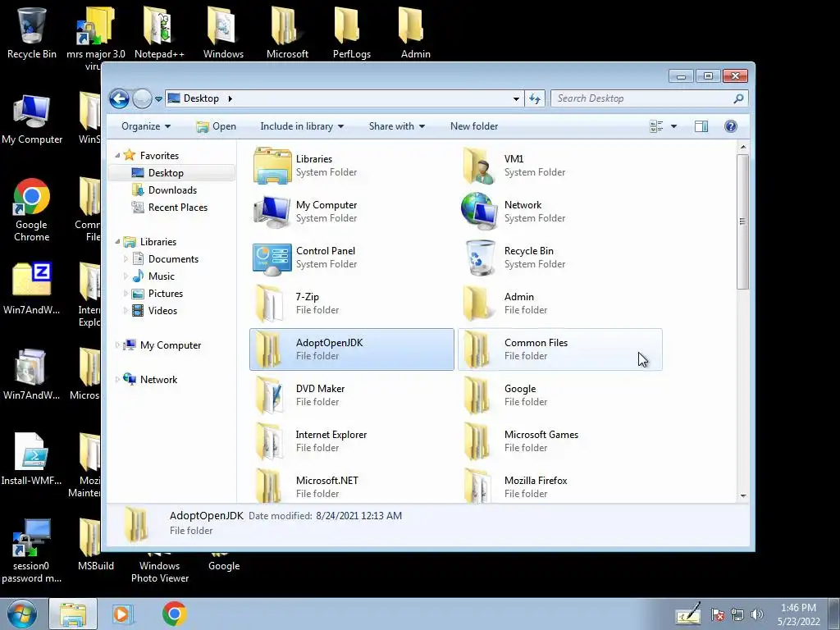Click the Back navigation arrow in Explorer
Image resolution: width=840 pixels, height=630 pixels.
119,98
